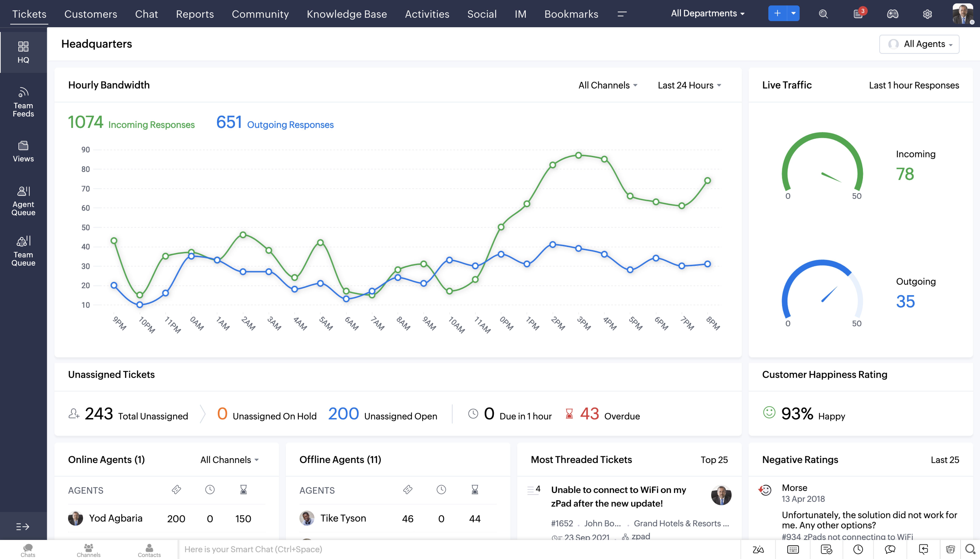
Task: Click the search magnifier in top bar
Action: point(823,14)
